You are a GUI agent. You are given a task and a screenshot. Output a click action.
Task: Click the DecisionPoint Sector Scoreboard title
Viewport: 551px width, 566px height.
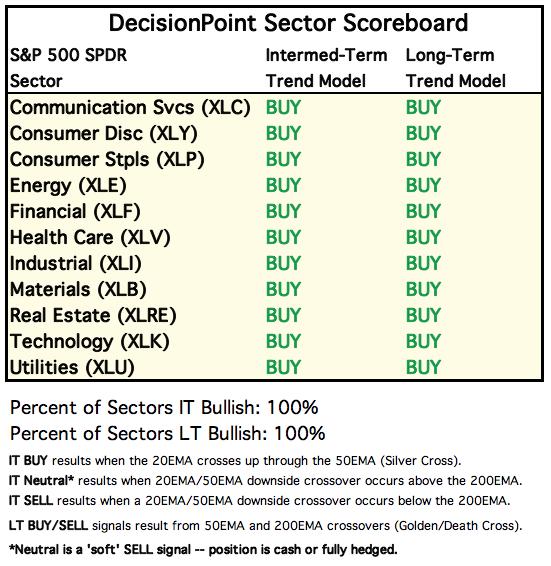[288, 23]
